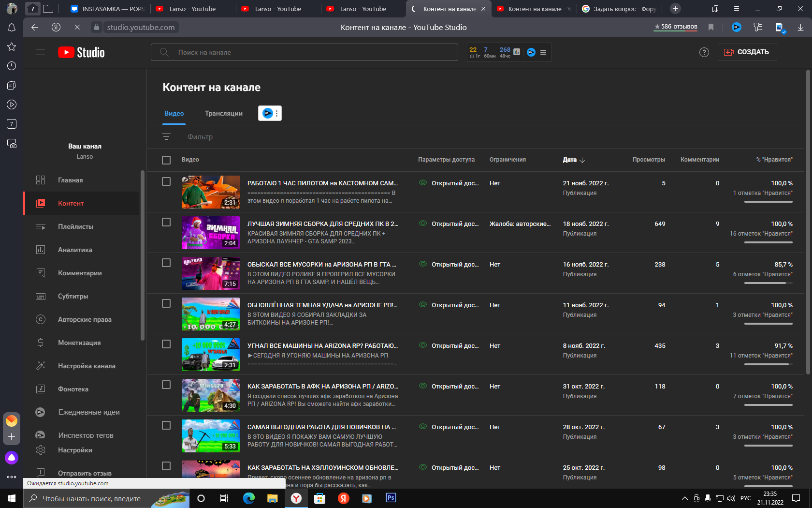This screenshot has height=508, width=812.
Task: Open the YouTube Studio hamburger menu
Action: [41, 52]
